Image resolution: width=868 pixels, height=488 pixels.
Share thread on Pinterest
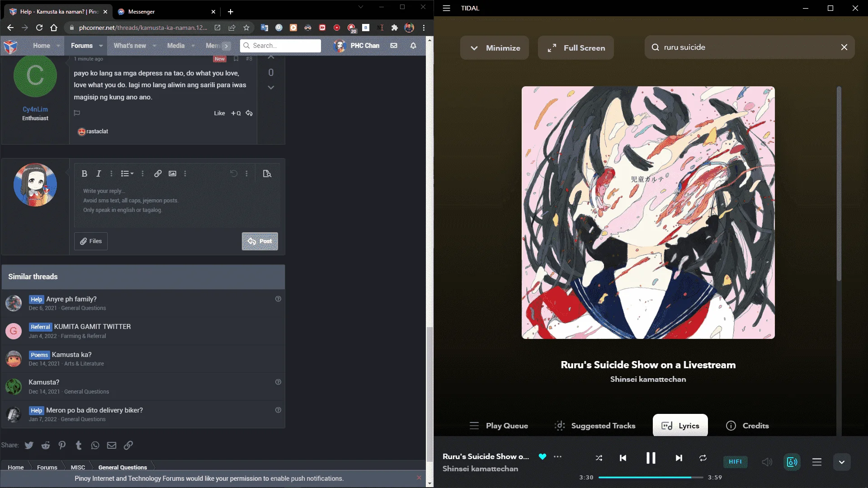(x=62, y=446)
